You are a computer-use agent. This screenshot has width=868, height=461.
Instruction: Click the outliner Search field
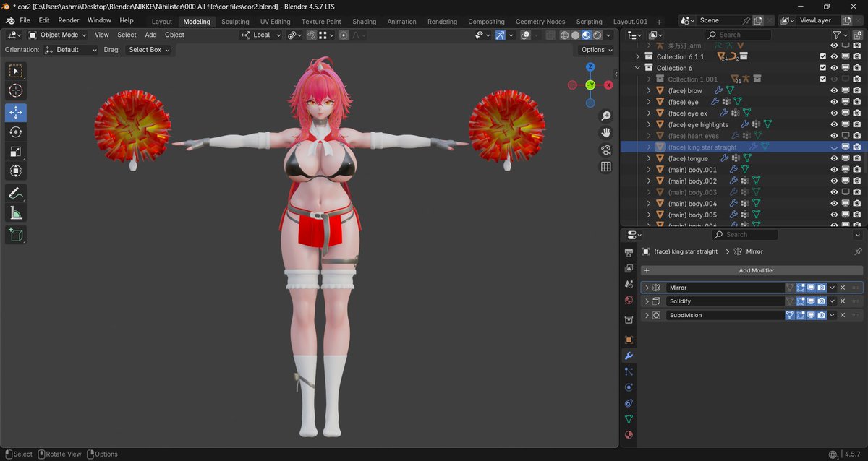[739, 35]
